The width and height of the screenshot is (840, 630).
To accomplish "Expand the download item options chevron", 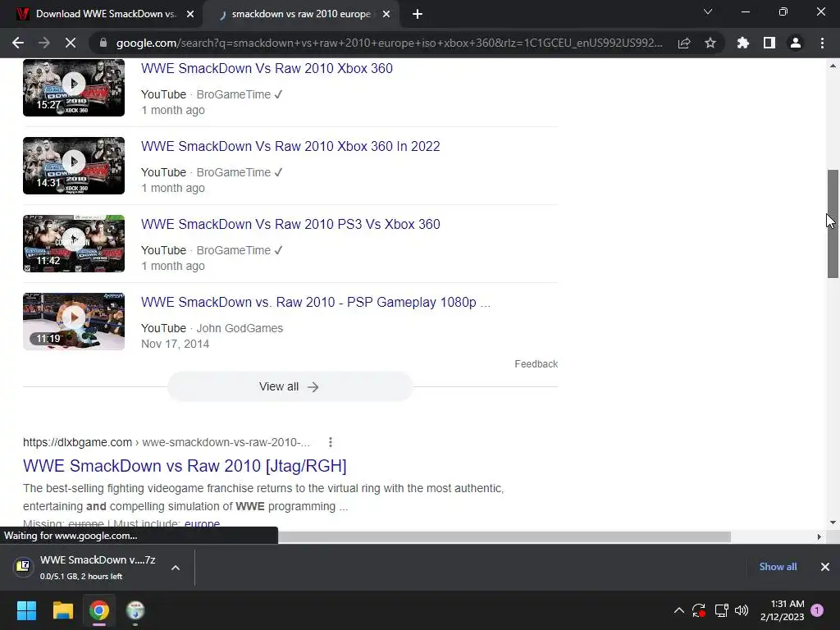I will (176, 568).
